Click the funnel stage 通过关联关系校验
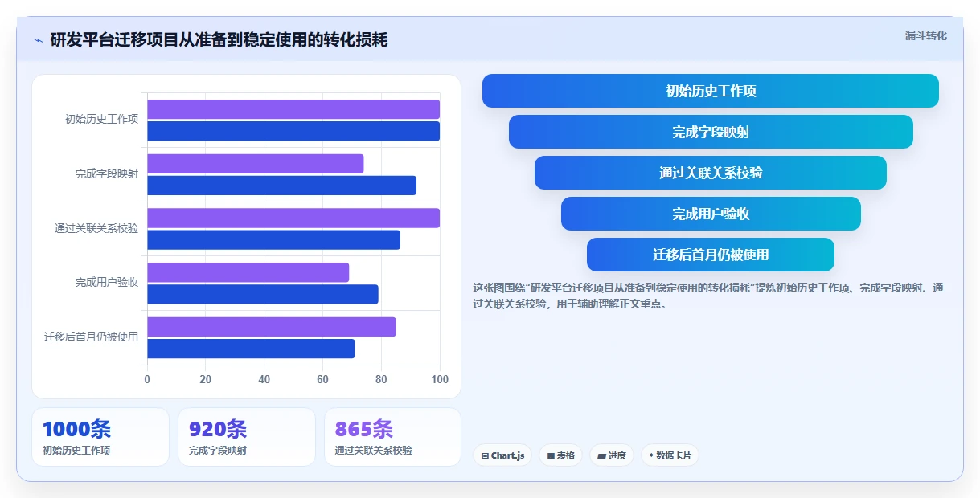The width and height of the screenshot is (980, 498). tap(711, 173)
